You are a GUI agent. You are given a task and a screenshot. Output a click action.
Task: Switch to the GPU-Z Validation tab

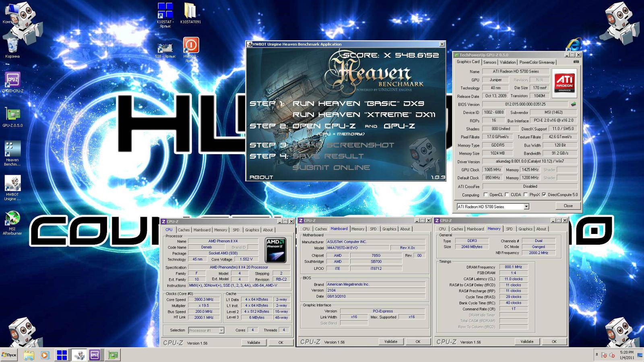click(x=508, y=62)
